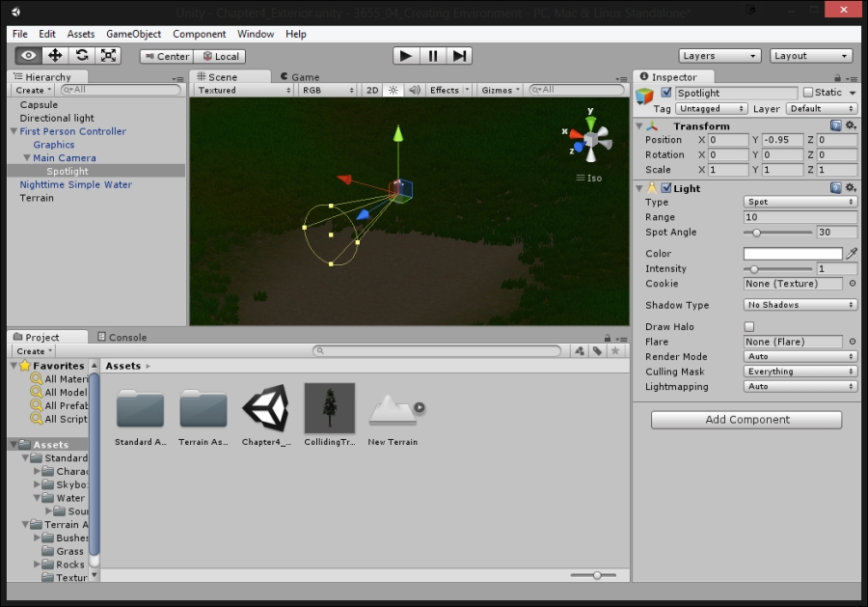
Task: Open Cookie texture object picker
Action: point(853,284)
